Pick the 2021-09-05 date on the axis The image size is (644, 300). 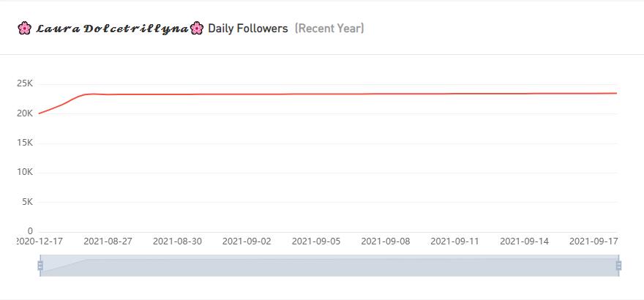(316, 241)
